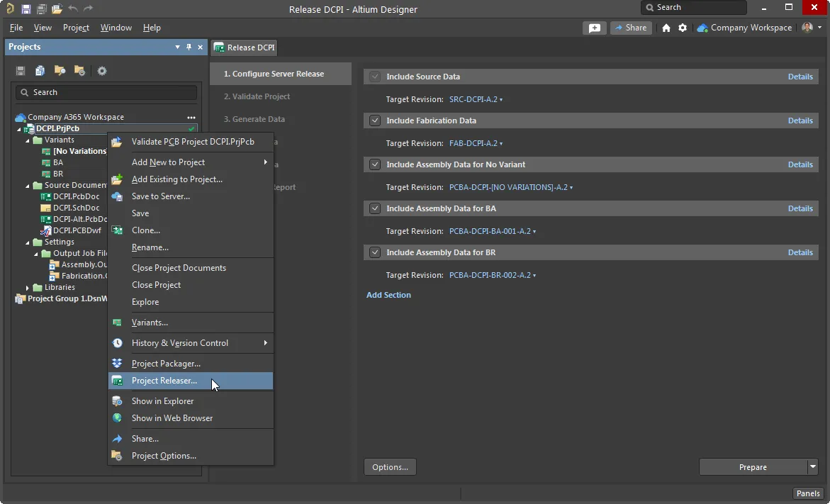The width and height of the screenshot is (830, 504).
Task: Close the Projects panel
Action: (x=200, y=47)
